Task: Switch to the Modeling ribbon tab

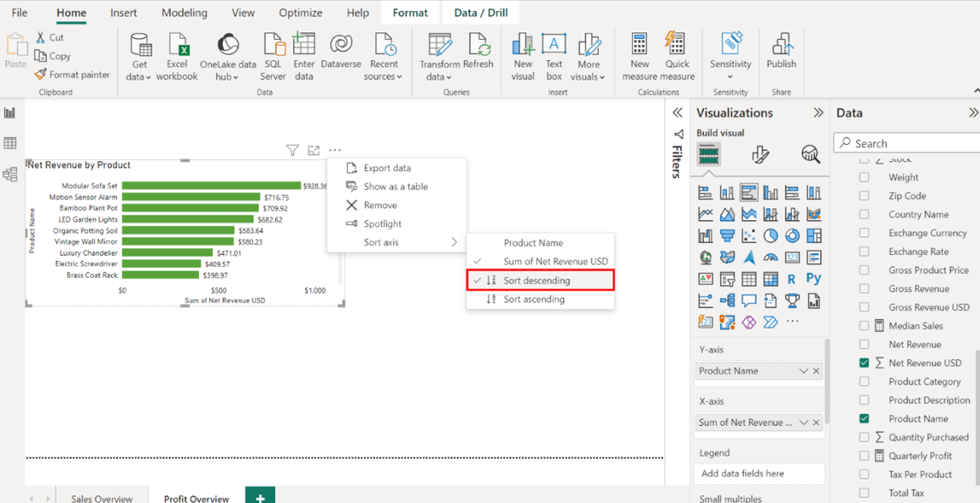Action: pyautogui.click(x=184, y=13)
